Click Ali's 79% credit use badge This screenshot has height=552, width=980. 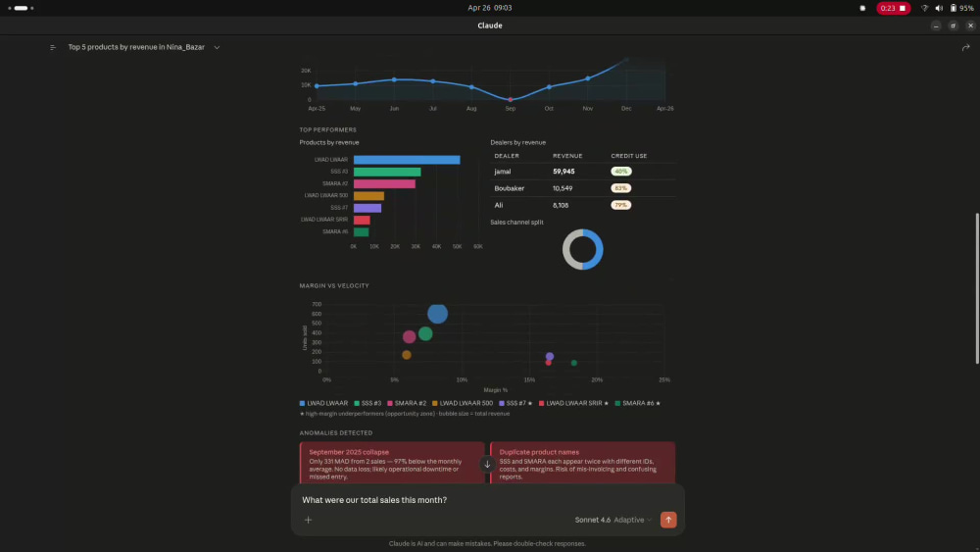(x=621, y=205)
